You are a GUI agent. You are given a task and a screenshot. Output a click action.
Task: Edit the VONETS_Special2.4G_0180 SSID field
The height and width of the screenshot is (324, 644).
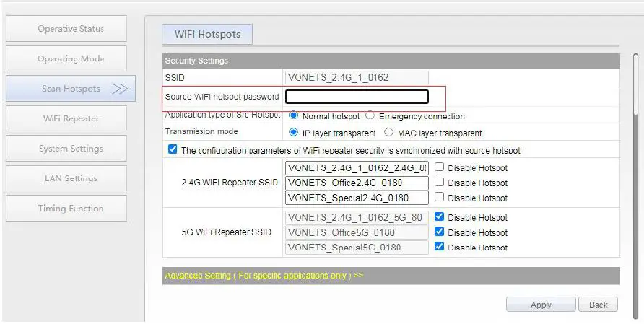(357, 198)
